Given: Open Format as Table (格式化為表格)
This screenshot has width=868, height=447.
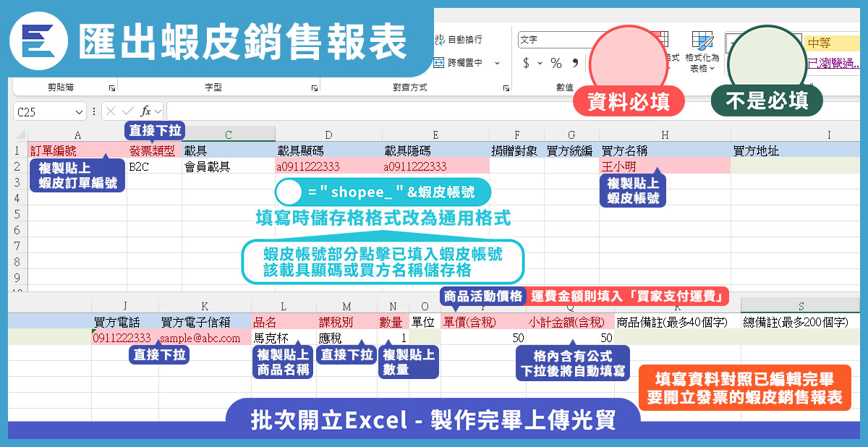Looking at the screenshot, I should point(702,51).
